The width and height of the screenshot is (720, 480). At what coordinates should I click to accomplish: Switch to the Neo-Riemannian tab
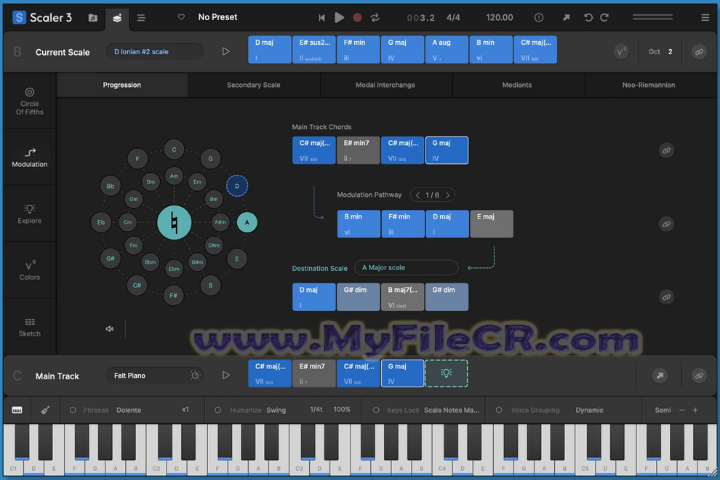click(648, 85)
